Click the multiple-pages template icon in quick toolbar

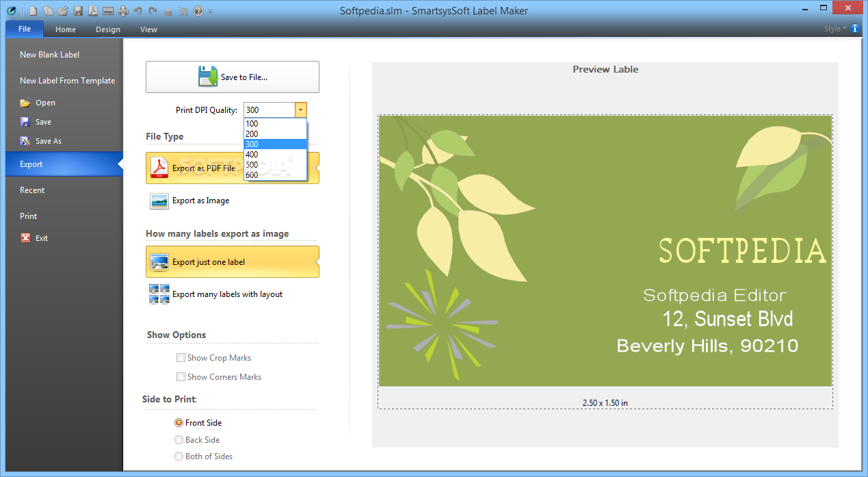(x=48, y=11)
